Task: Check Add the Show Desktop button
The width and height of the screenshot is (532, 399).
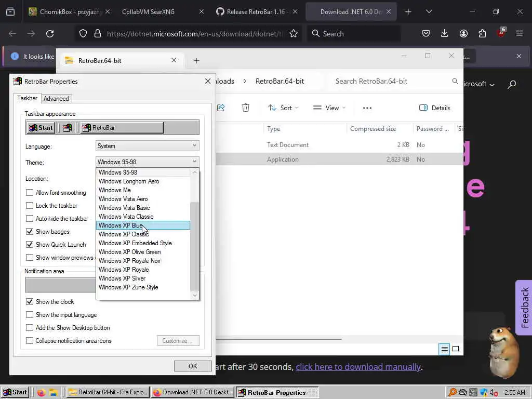Action: (x=30, y=328)
